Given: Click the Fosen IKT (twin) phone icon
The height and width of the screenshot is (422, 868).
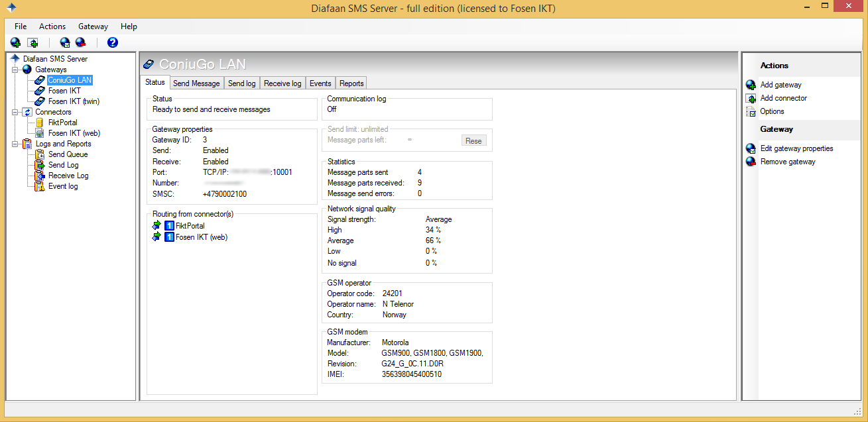Looking at the screenshot, I should (40, 101).
